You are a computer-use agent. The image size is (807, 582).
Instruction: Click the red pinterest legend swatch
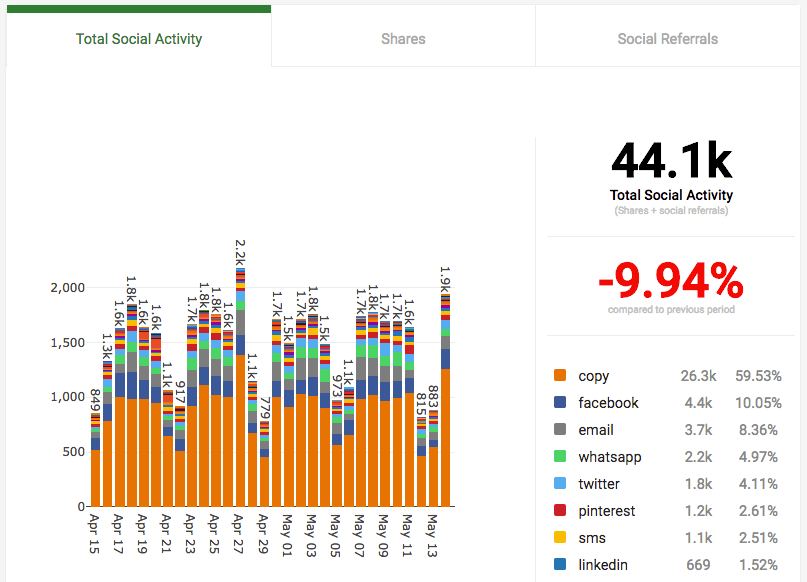tap(560, 510)
